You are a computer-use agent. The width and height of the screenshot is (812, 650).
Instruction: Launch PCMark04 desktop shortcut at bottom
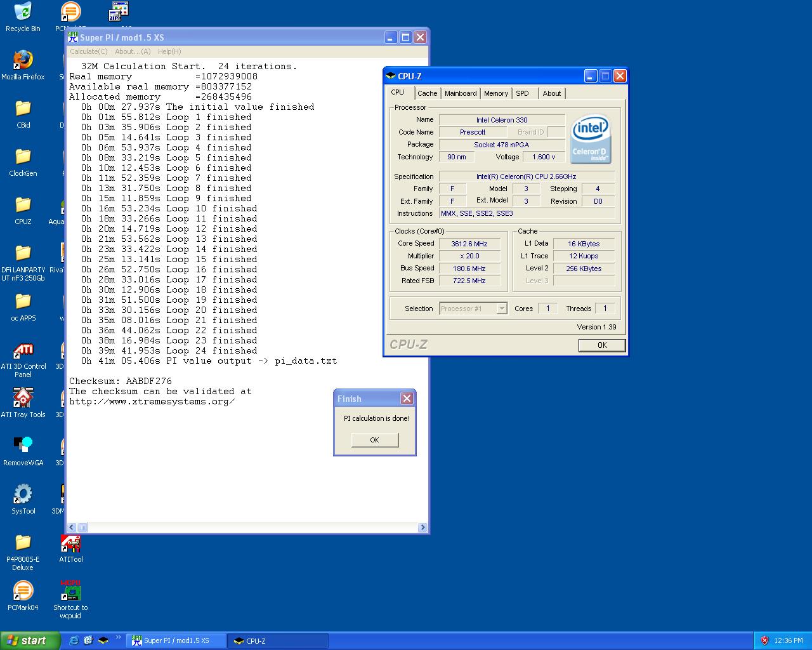pos(23,595)
